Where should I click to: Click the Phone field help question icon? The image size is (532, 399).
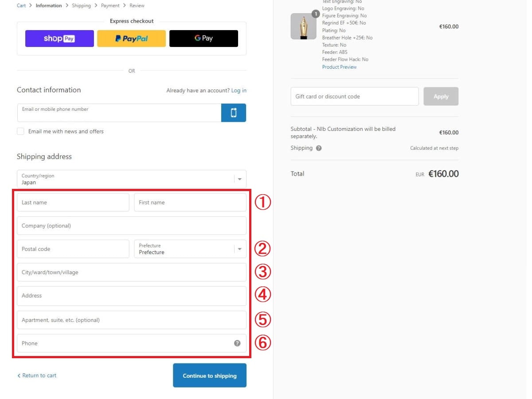pyautogui.click(x=237, y=343)
